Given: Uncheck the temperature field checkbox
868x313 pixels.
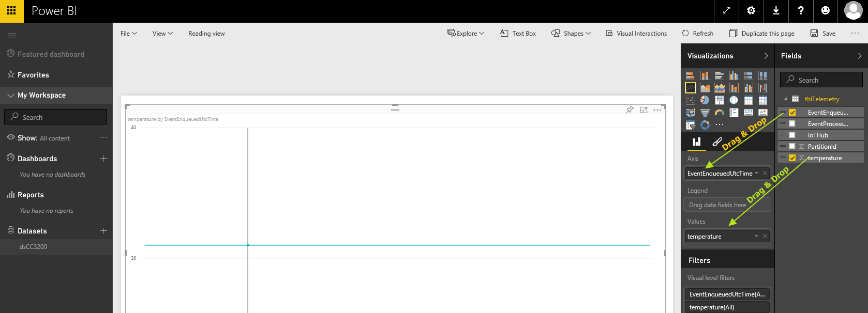Looking at the screenshot, I should 792,158.
